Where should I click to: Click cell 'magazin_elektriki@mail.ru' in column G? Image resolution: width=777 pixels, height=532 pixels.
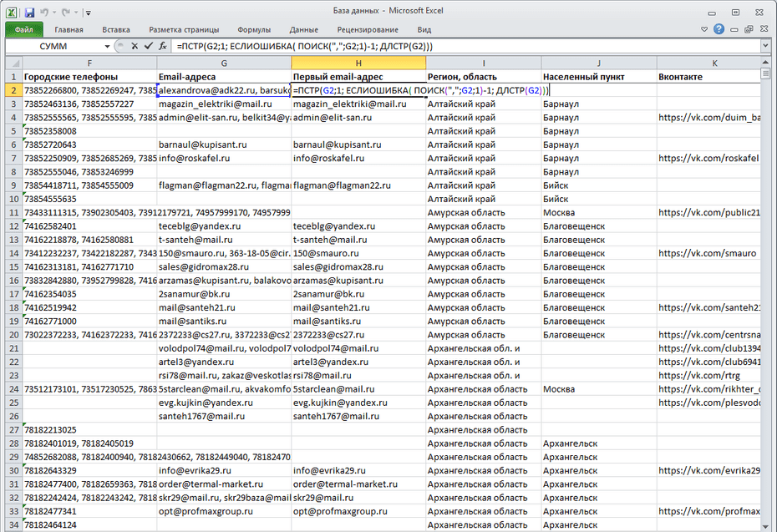pyautogui.click(x=224, y=104)
